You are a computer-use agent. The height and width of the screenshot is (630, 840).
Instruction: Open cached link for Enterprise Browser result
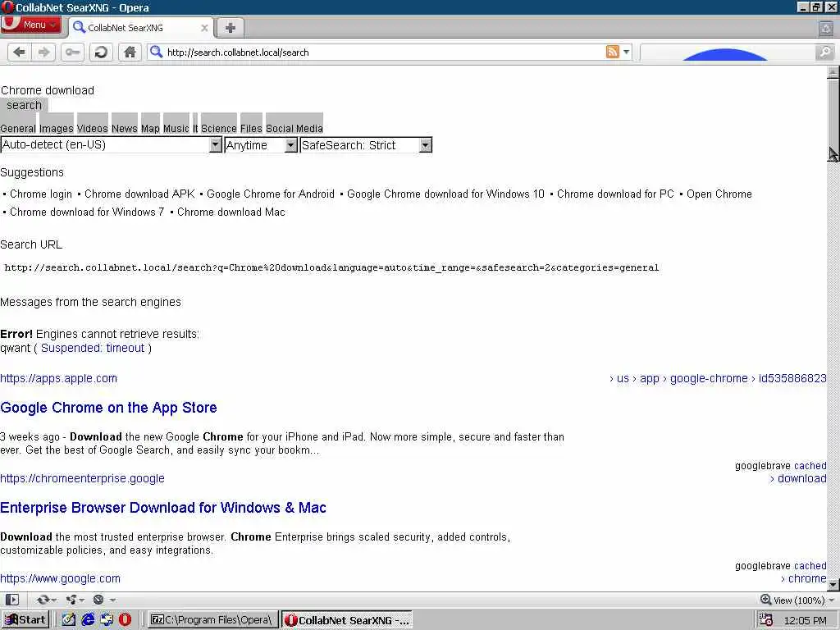pyautogui.click(x=810, y=566)
